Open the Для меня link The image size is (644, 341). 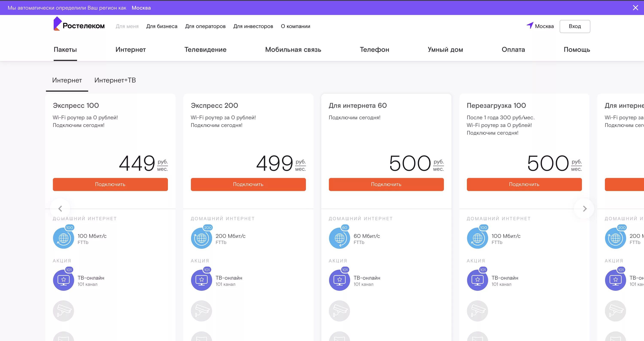point(127,26)
